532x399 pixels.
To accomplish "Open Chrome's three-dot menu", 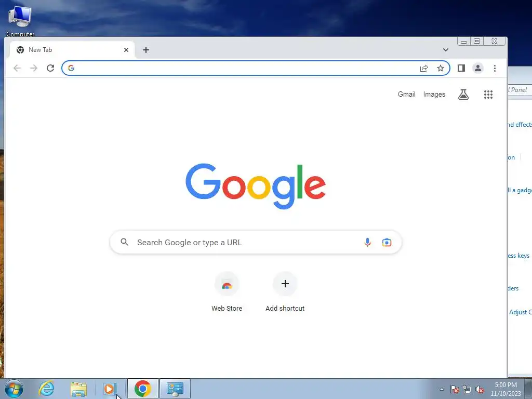I will (495, 68).
